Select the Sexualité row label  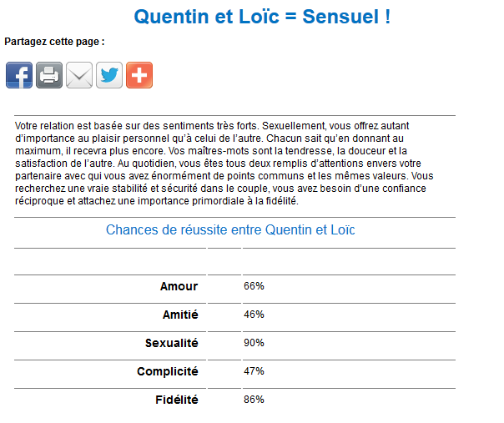(x=172, y=343)
